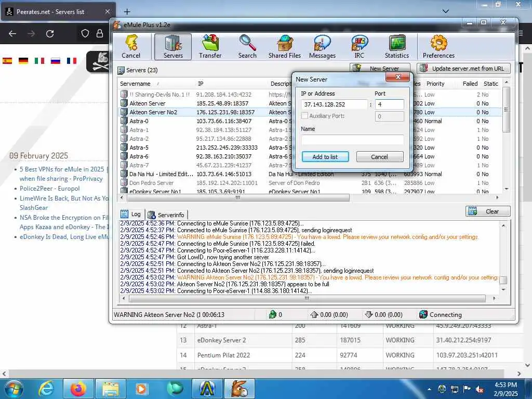This screenshot has width=532, height=399.
Task: Click log horizontal scrollbar thumb
Action: [307, 298]
